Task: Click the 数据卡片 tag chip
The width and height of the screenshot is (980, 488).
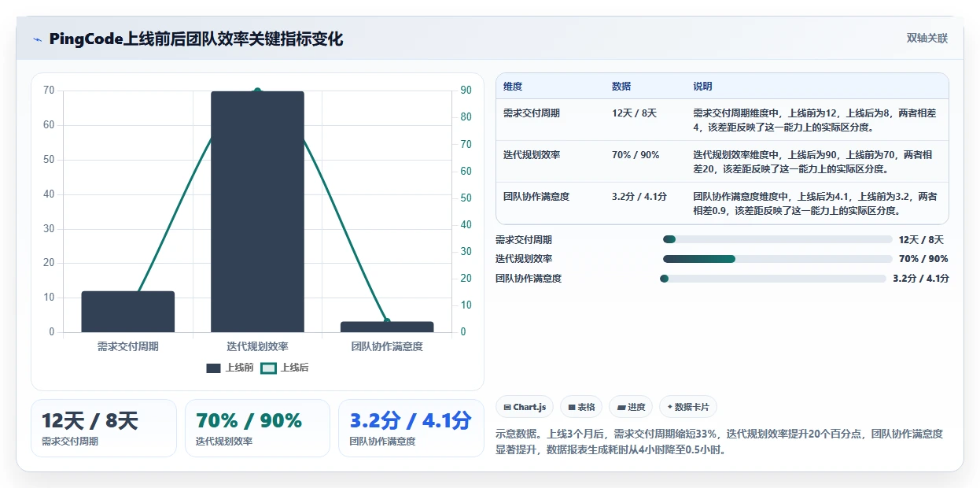Action: pyautogui.click(x=688, y=407)
